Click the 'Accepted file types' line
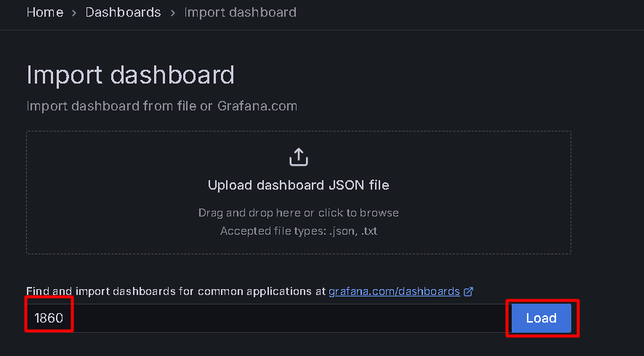This screenshot has width=644, height=356. (298, 231)
